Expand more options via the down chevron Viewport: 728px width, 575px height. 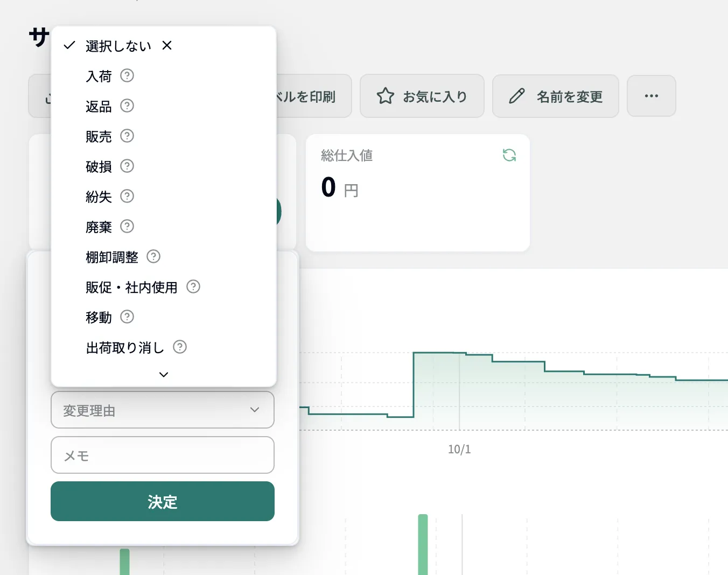coord(163,374)
